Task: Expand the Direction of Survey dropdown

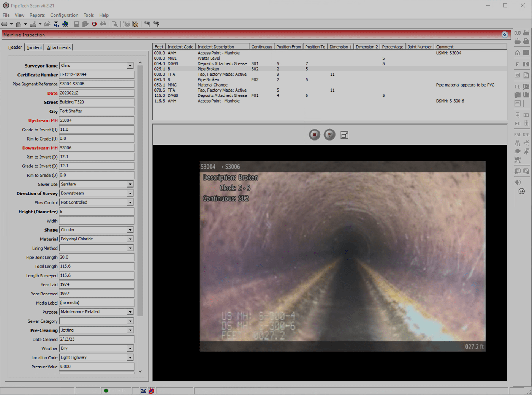Action: 130,193
